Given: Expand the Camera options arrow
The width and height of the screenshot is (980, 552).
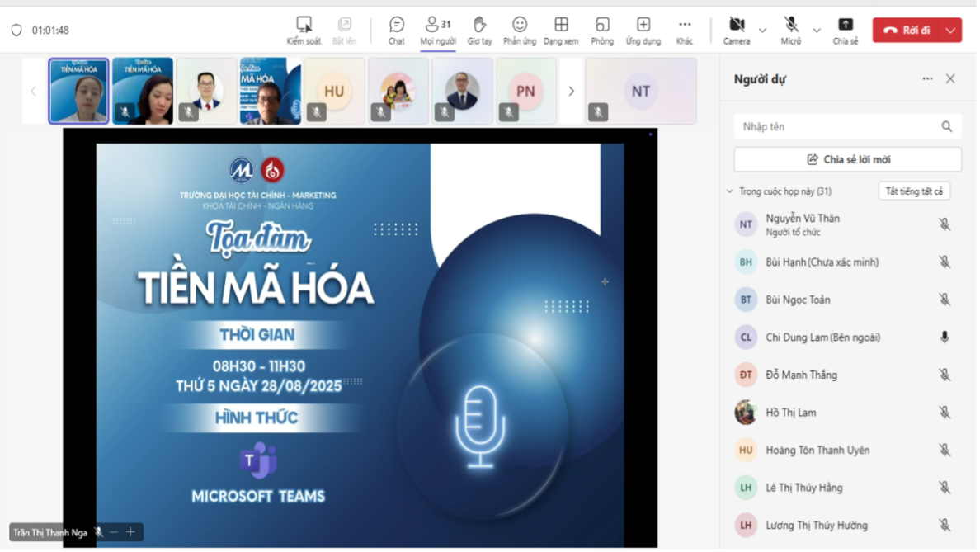Looking at the screenshot, I should [762, 31].
